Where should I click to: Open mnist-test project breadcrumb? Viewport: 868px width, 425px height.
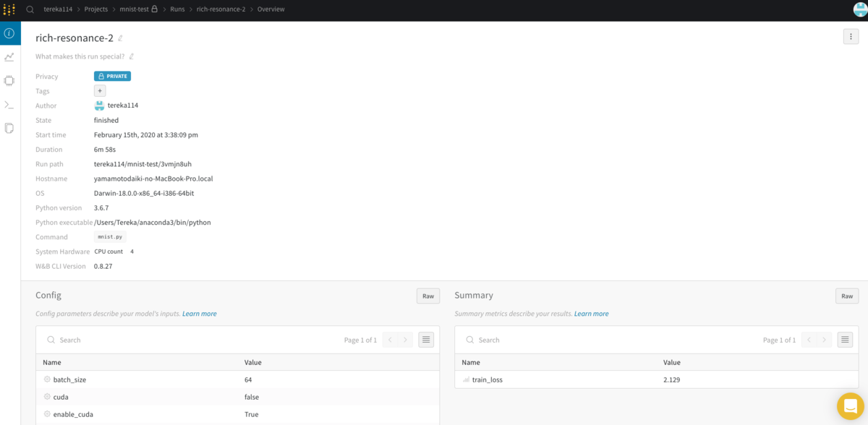click(x=134, y=9)
